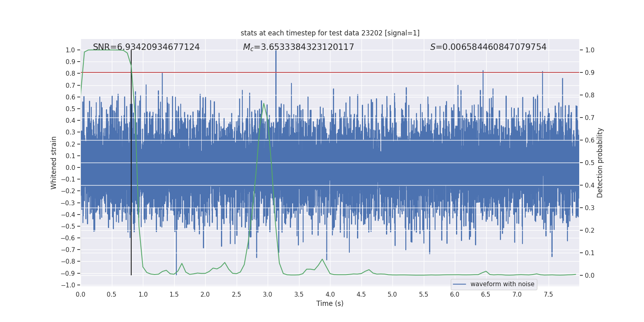The image size is (644, 322).
Task: Click the left y-axis tick label 0.0
Action: tap(70, 167)
